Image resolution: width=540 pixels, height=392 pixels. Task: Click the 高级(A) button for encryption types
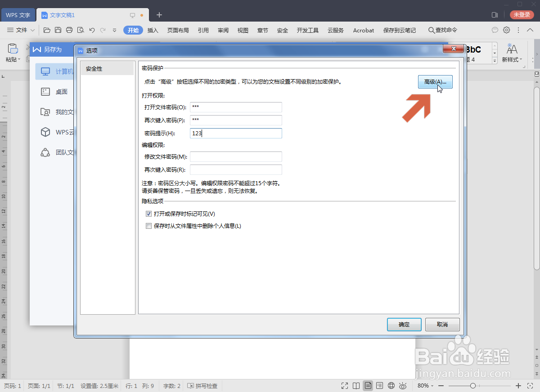435,82
